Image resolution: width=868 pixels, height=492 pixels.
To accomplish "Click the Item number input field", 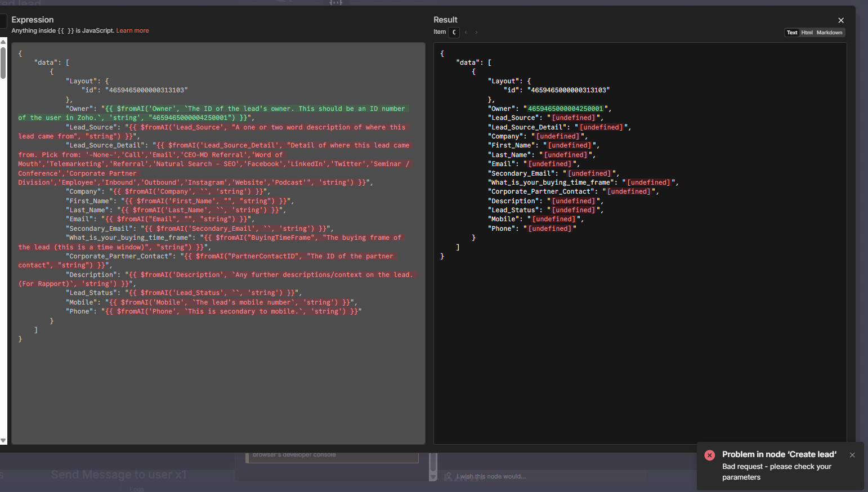I will pos(454,33).
